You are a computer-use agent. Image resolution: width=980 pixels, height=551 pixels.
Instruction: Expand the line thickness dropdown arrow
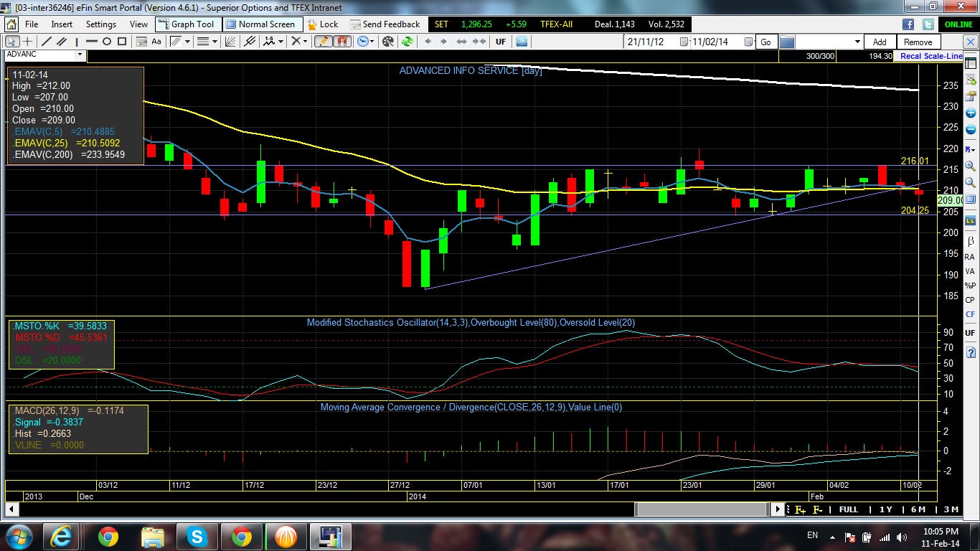point(215,42)
